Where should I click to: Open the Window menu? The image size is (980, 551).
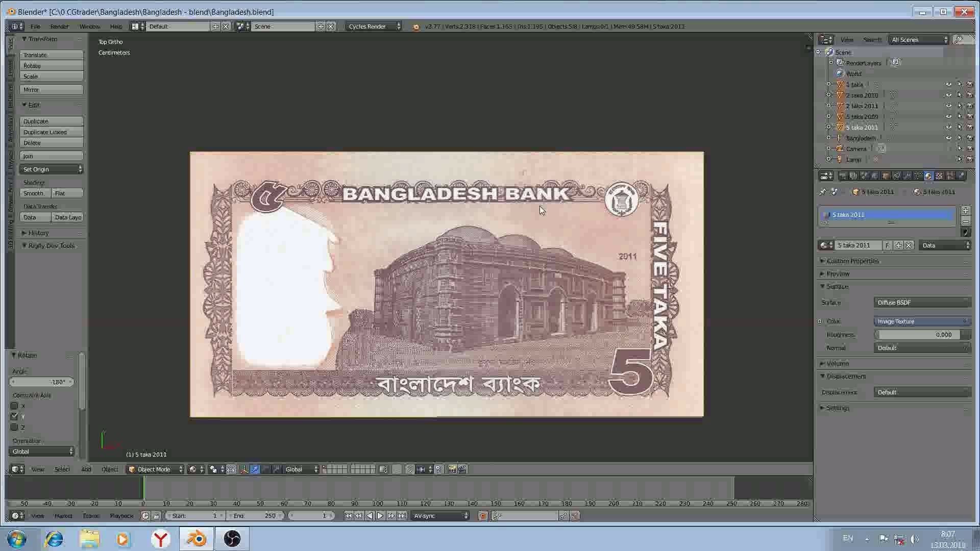[89, 26]
